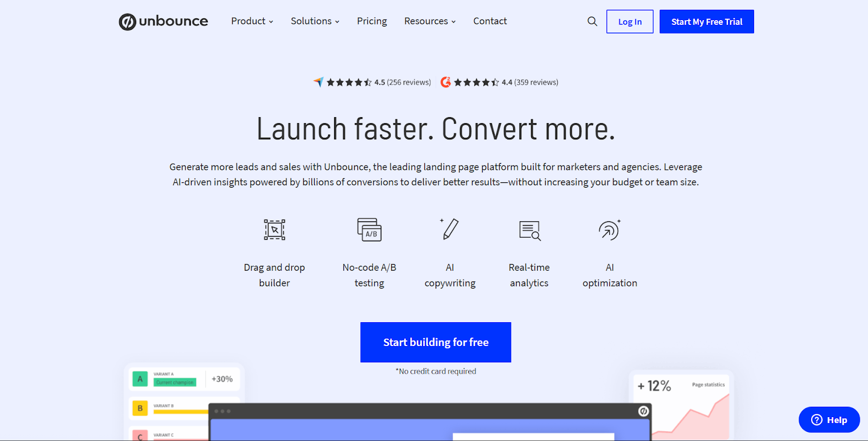Click the 'Current champion' green label

(175, 382)
